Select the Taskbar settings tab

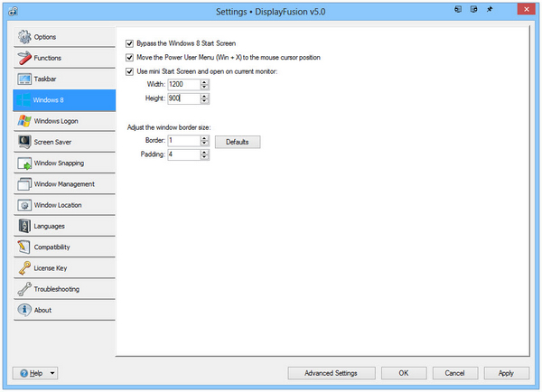point(64,79)
